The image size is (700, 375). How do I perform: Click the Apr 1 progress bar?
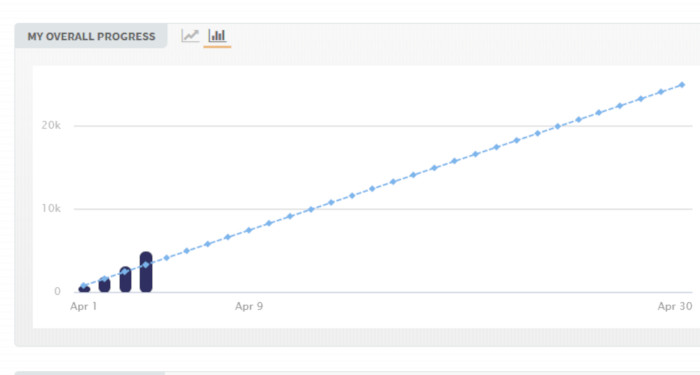pyautogui.click(x=84, y=289)
